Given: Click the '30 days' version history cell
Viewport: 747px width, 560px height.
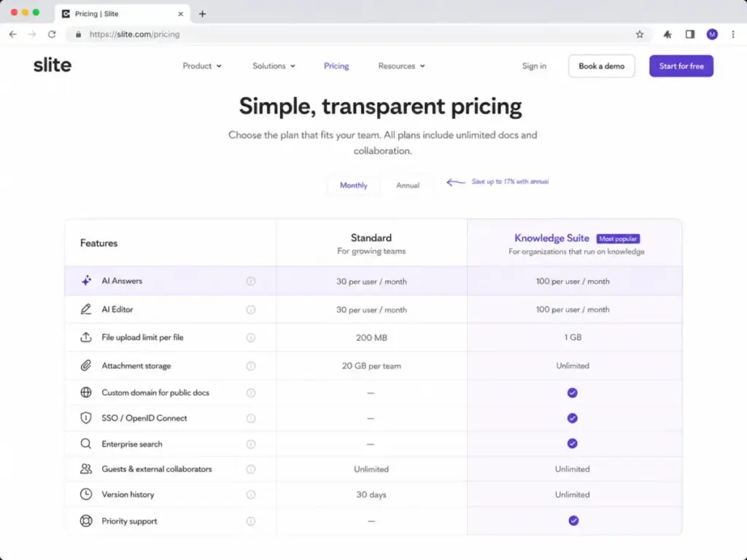Looking at the screenshot, I should click(371, 495).
